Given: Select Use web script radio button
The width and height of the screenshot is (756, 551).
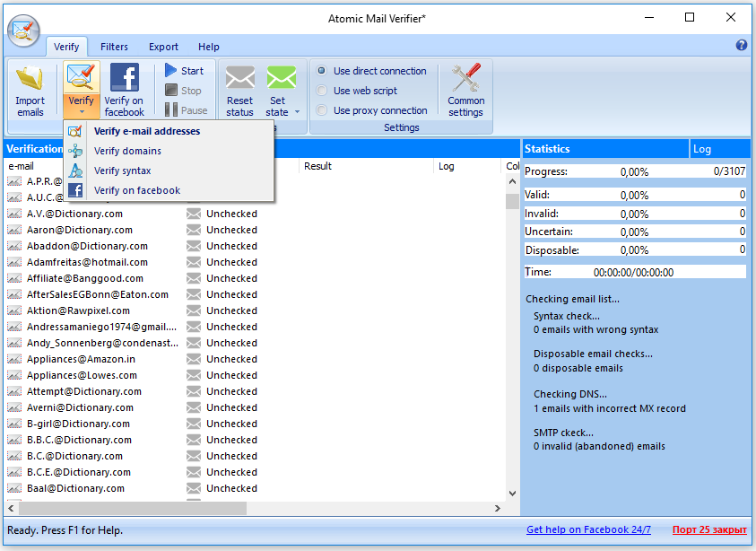Looking at the screenshot, I should pyautogui.click(x=322, y=91).
